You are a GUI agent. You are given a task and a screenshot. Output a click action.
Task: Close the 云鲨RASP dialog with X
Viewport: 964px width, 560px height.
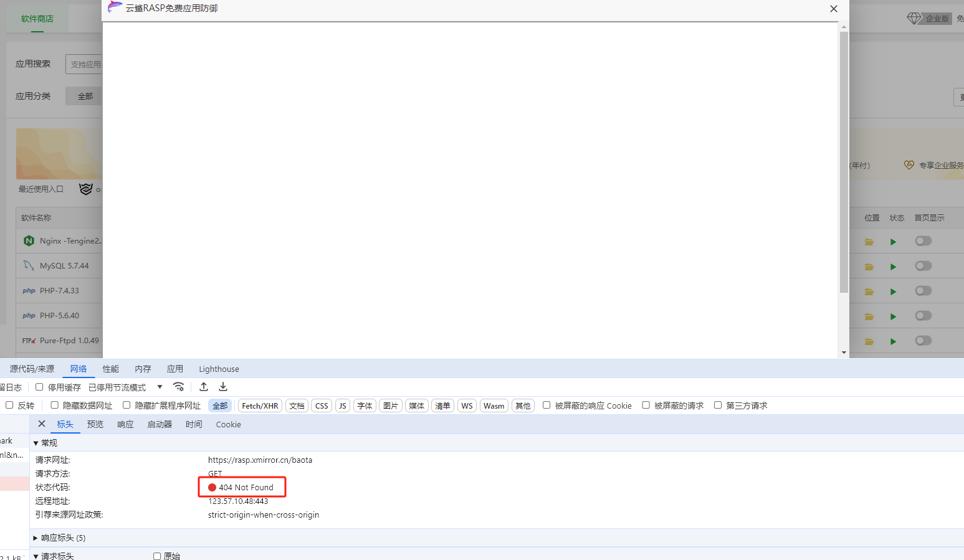pos(834,9)
